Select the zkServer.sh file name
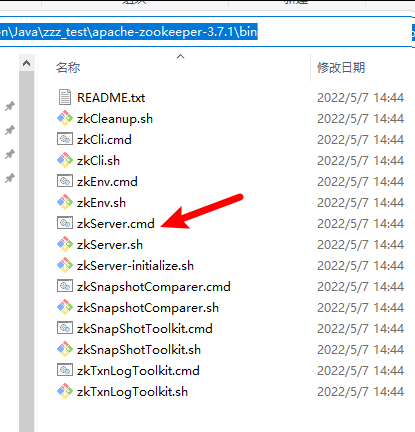This screenshot has width=415, height=432. click(x=110, y=245)
